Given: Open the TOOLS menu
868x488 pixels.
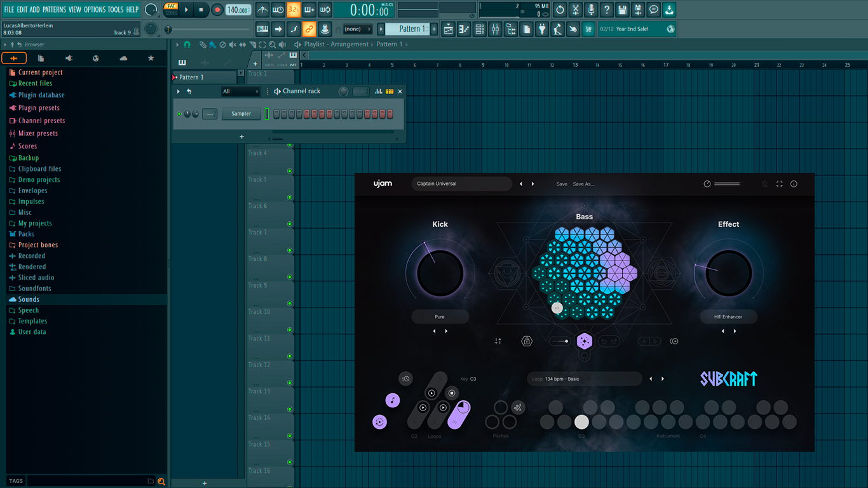Looking at the screenshot, I should coord(116,10).
